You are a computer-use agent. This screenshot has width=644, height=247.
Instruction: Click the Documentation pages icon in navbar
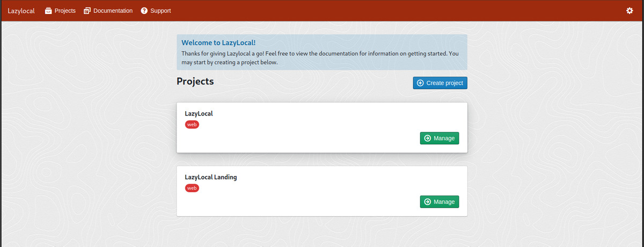pyautogui.click(x=87, y=11)
